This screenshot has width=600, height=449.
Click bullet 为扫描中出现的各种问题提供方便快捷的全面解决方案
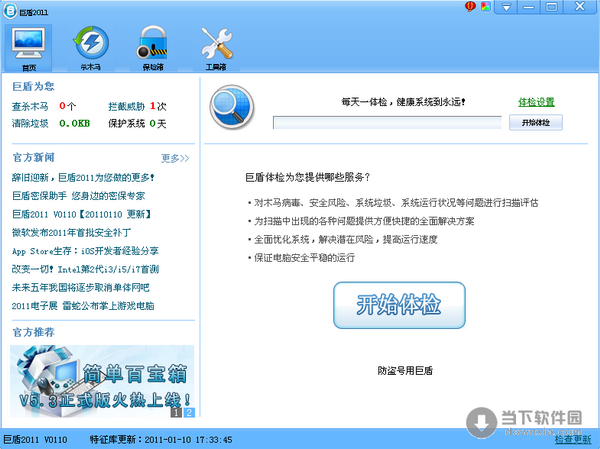tap(362, 221)
